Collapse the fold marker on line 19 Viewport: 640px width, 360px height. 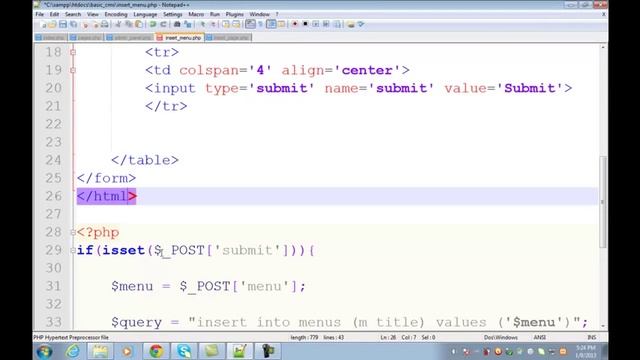[x=73, y=70]
